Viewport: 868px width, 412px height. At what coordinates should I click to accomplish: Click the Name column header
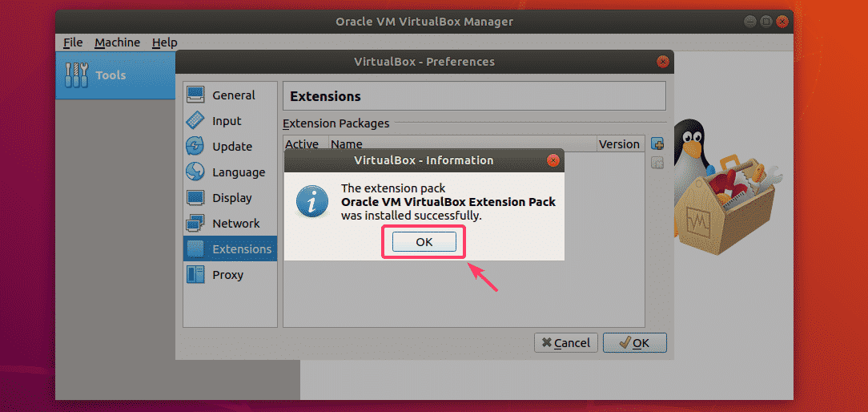click(347, 144)
